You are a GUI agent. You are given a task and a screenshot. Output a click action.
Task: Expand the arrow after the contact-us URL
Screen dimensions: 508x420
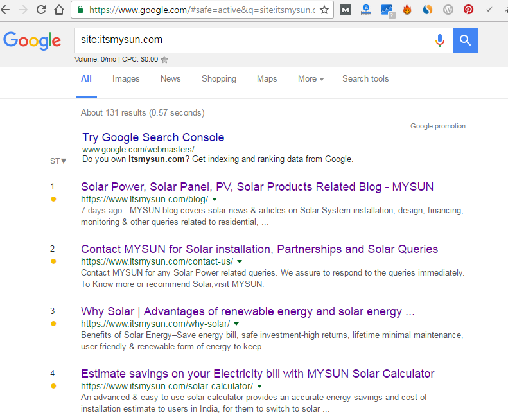(240, 261)
